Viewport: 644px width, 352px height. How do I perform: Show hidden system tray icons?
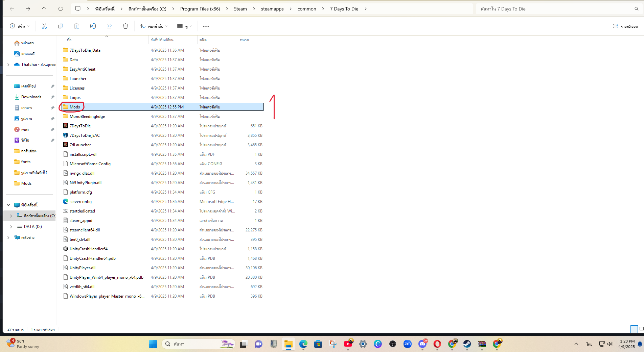(x=576, y=344)
